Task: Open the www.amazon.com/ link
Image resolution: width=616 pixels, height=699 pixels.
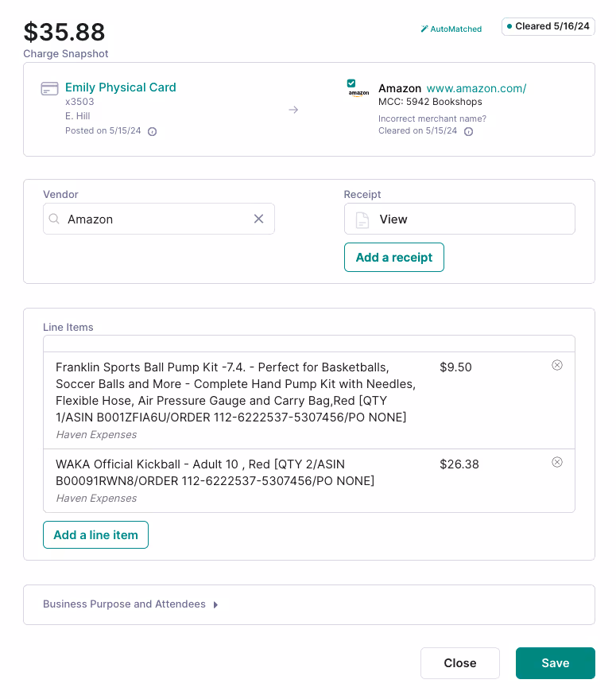Action: click(x=476, y=88)
